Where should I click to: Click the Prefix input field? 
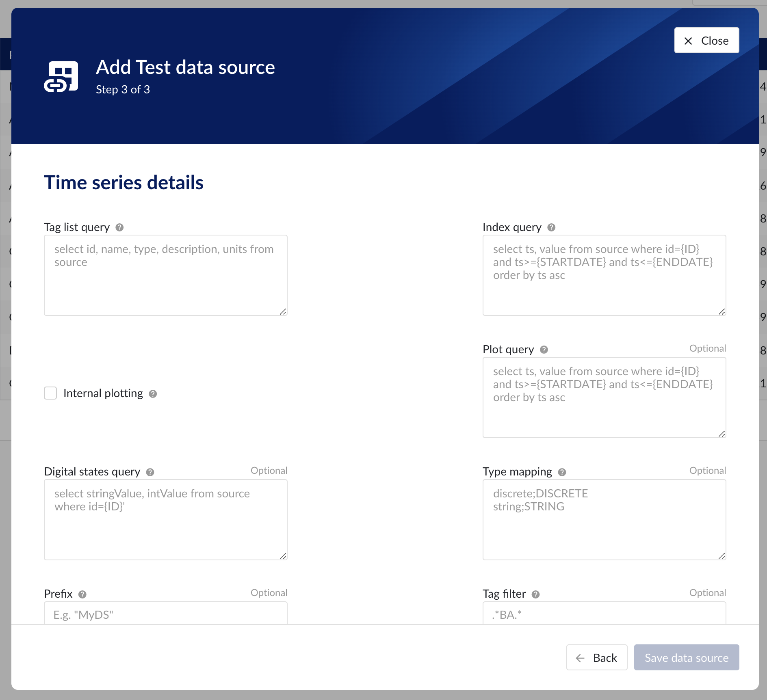point(166,614)
